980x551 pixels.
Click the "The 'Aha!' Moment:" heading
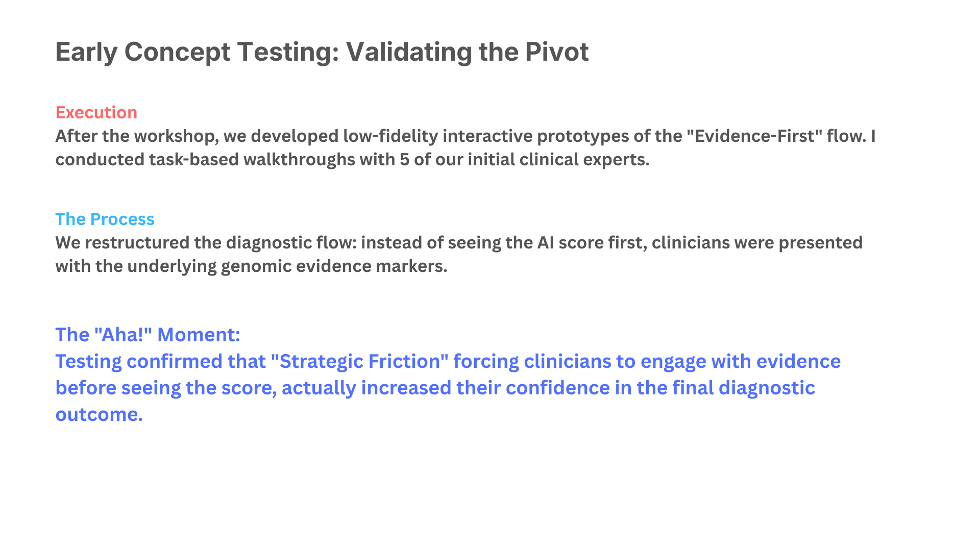(x=148, y=335)
